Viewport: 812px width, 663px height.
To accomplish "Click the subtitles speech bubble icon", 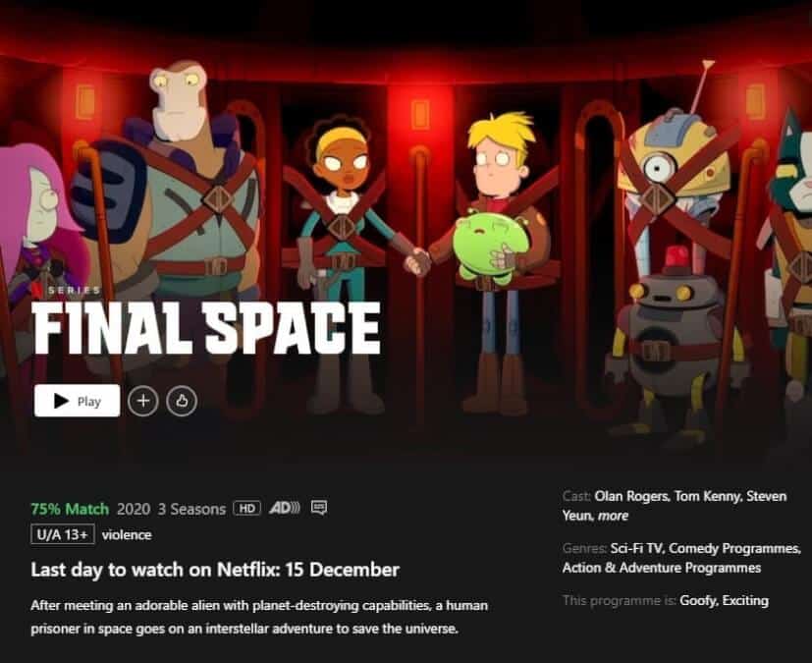I will coord(319,508).
